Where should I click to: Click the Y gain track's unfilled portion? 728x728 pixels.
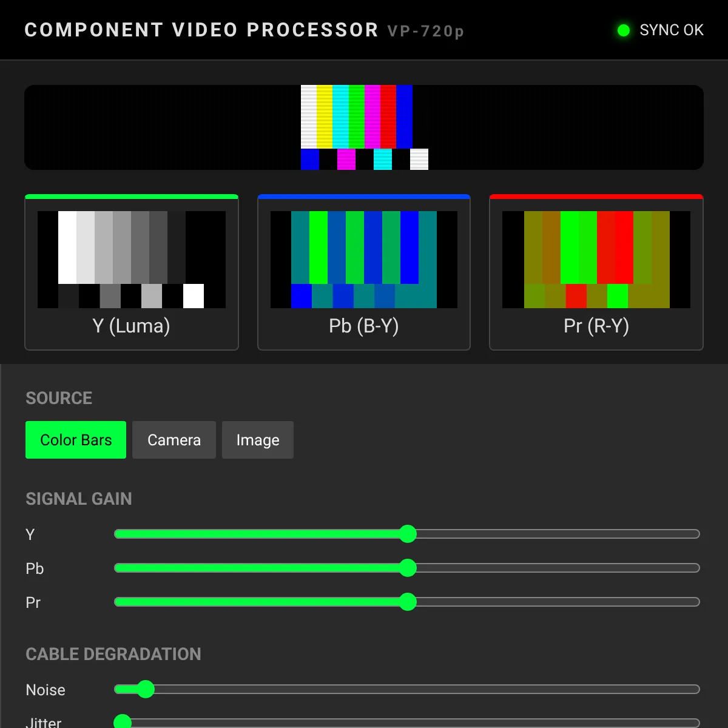pyautogui.click(x=558, y=534)
